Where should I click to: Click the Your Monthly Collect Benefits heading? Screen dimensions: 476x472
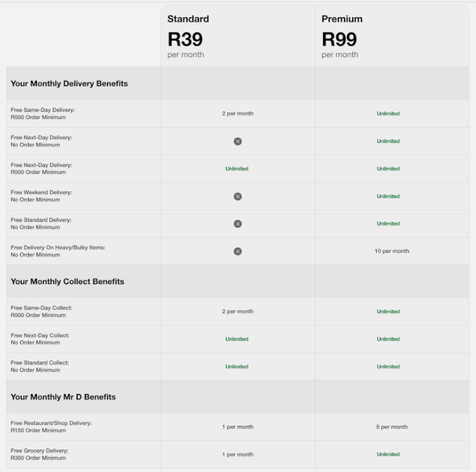pos(67,281)
